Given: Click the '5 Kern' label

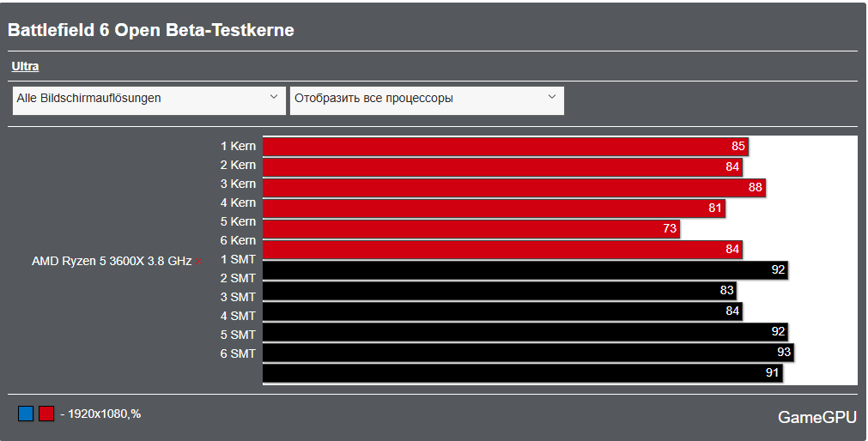Looking at the screenshot, I should pos(238,221).
